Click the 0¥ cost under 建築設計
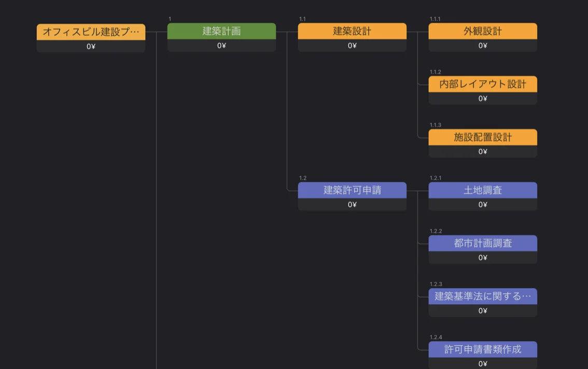 point(352,46)
